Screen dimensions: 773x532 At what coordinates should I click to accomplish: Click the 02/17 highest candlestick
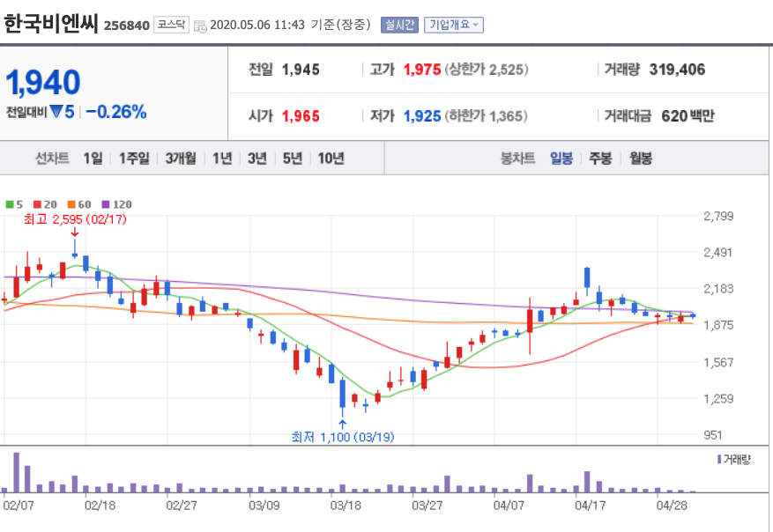pyautogui.click(x=74, y=248)
